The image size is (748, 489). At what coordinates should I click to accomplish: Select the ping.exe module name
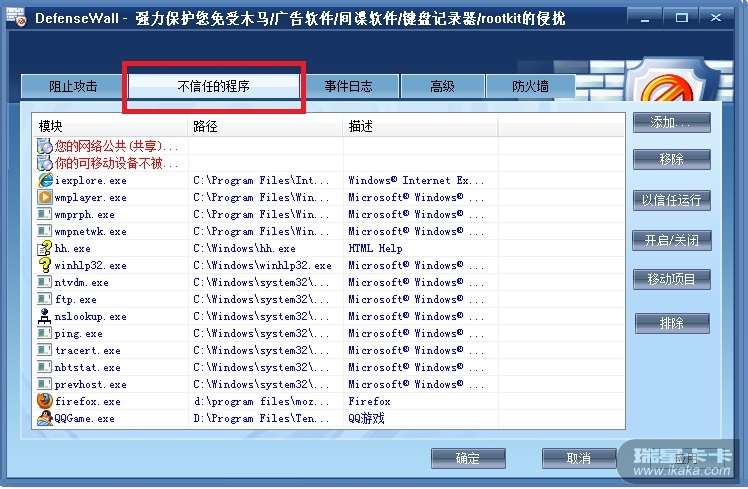point(79,333)
